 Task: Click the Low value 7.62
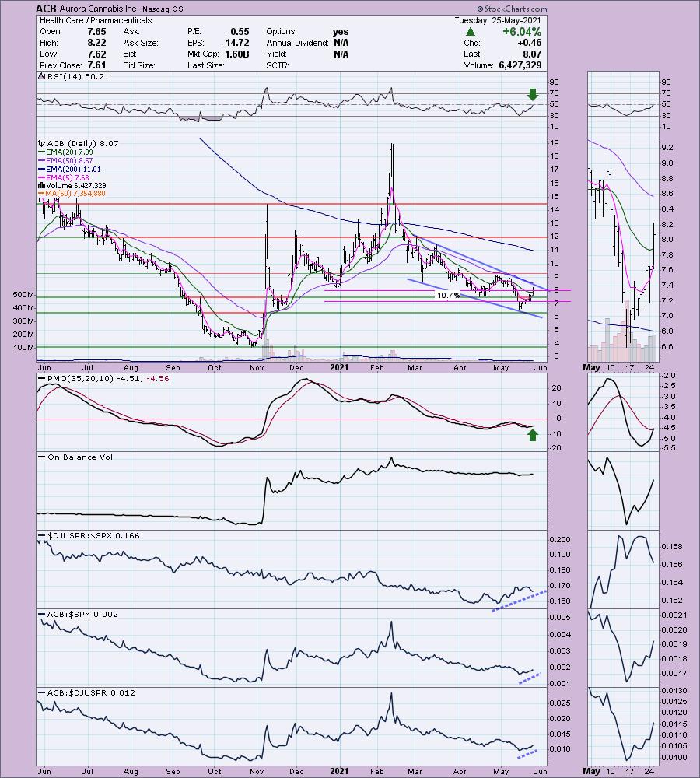(x=96, y=54)
